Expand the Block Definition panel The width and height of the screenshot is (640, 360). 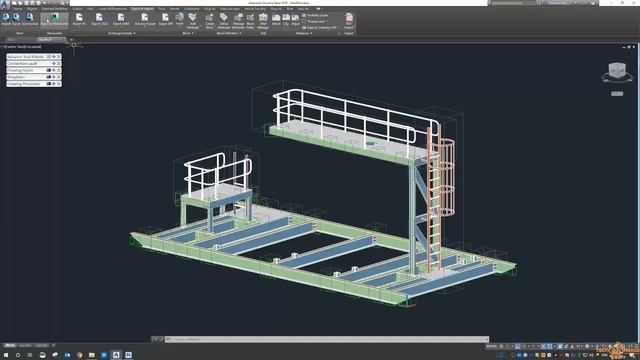click(x=229, y=33)
